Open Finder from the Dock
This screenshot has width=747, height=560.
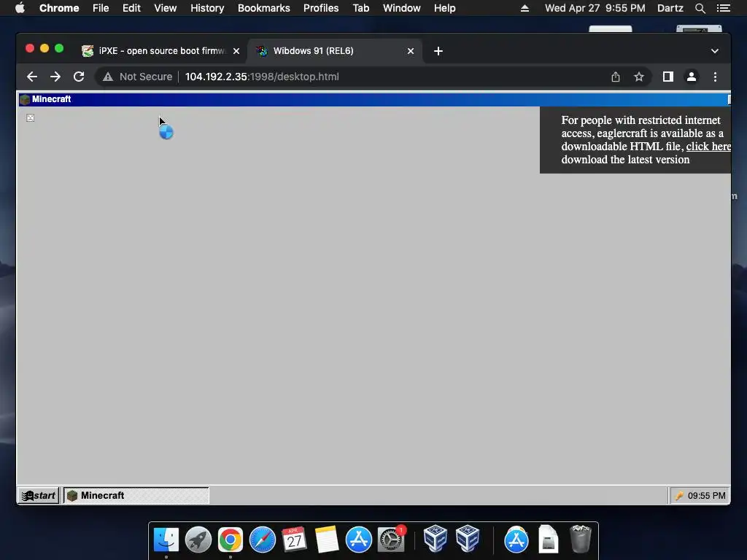[166, 540]
